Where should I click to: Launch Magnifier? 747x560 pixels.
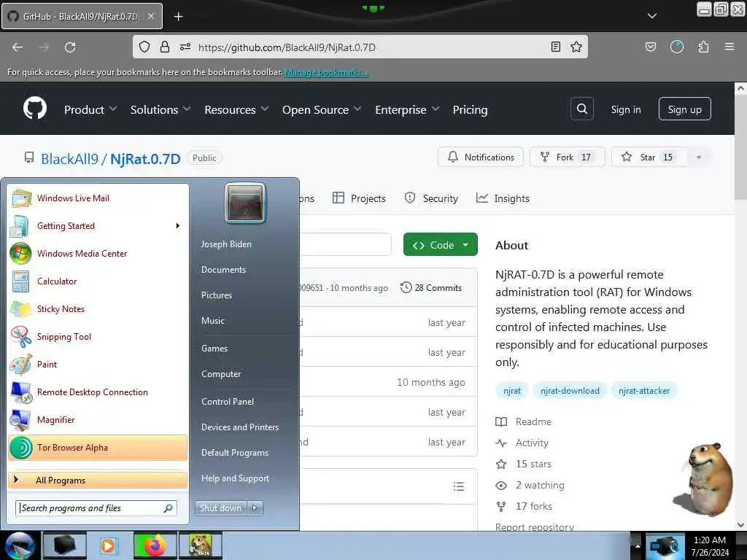[98, 419]
